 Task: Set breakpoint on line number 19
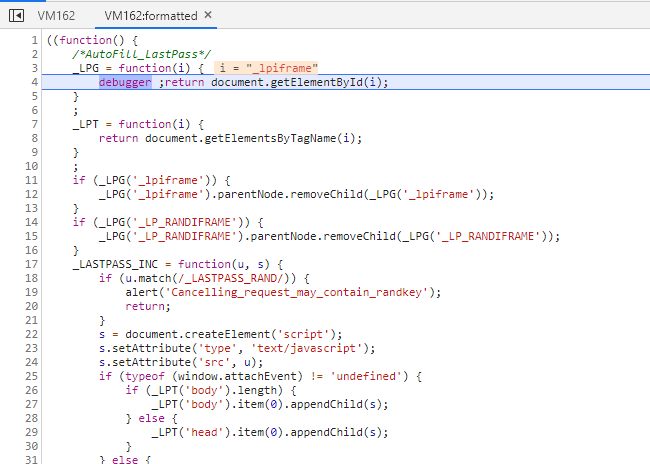tap(32, 292)
